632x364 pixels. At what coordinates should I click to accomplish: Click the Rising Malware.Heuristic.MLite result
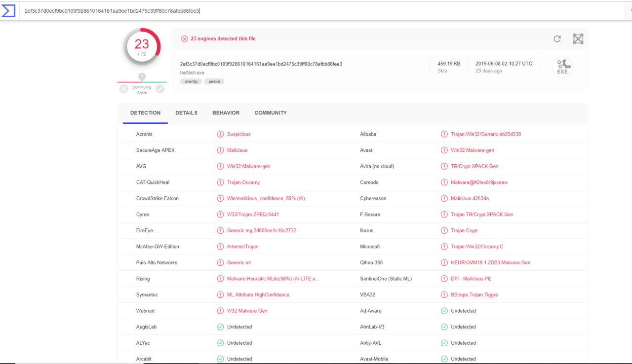(274, 279)
